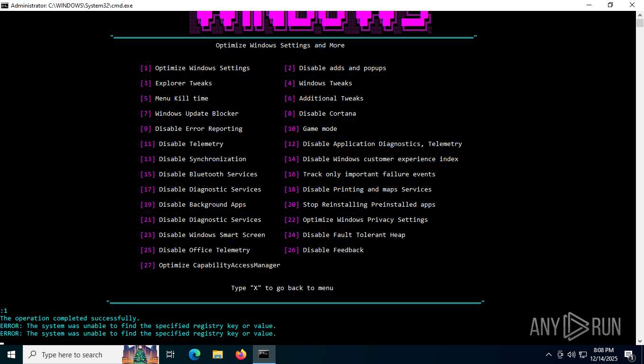The image size is (644, 364).
Task: Launch Microsoft Edge from the taskbar
Action: coord(195,355)
